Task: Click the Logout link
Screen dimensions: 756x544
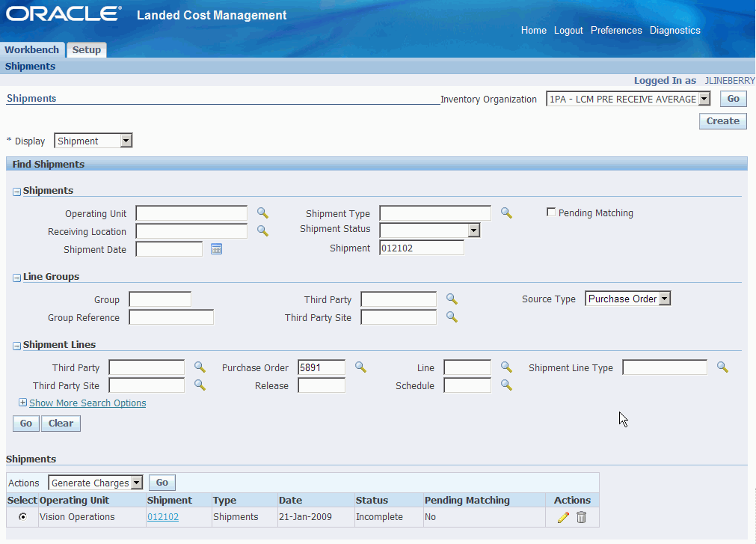Action: (x=568, y=31)
